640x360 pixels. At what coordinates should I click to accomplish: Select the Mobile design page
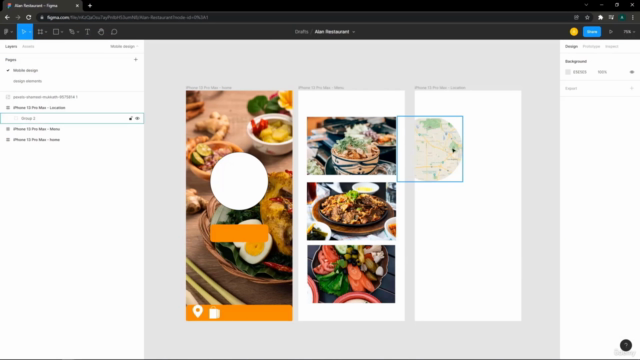(25, 70)
